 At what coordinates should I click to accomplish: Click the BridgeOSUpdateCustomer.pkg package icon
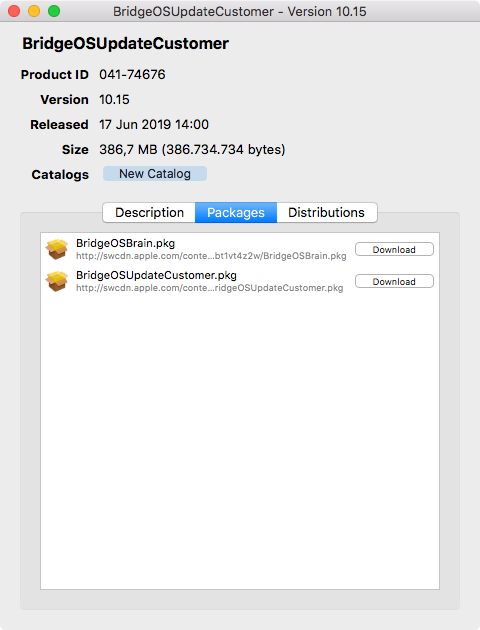pos(57,281)
